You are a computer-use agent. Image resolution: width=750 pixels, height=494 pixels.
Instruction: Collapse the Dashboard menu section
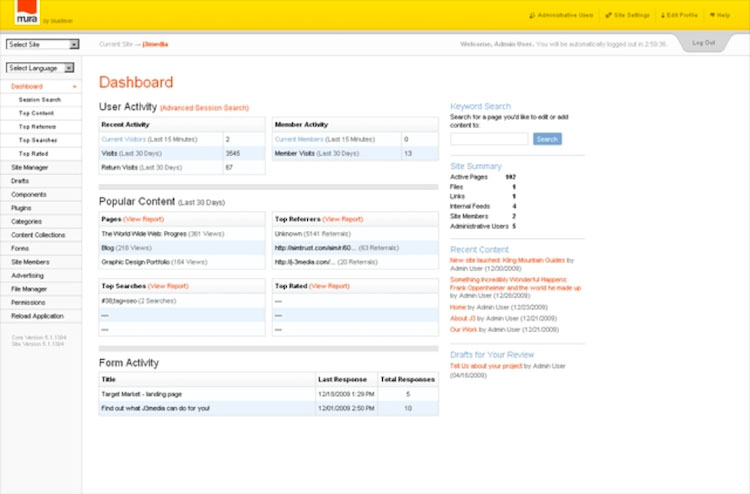click(x=74, y=87)
